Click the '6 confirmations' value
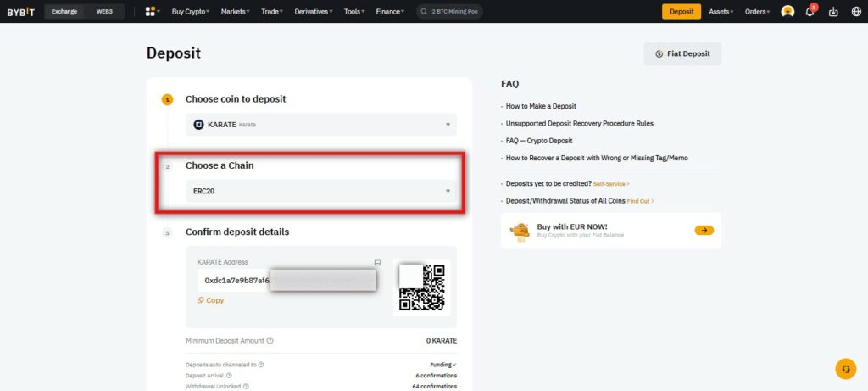Screen dimensions: 868x391 point(437,376)
